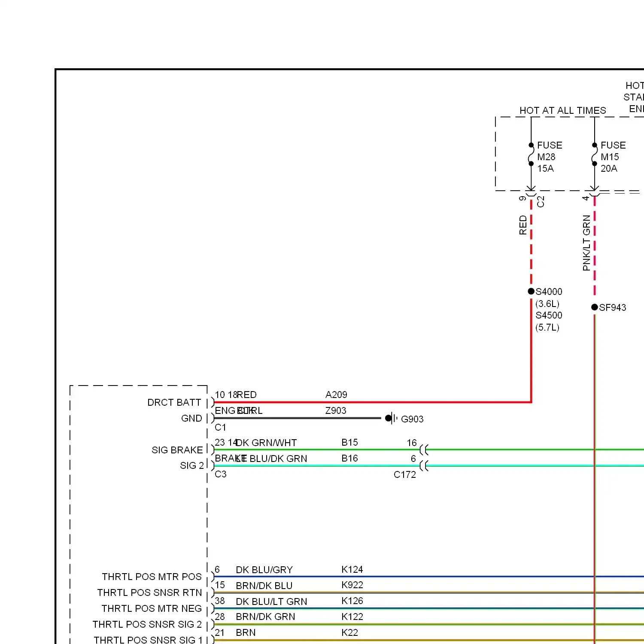644x644 pixels.
Task: Select circuit code B16
Action: pyautogui.click(x=349, y=458)
